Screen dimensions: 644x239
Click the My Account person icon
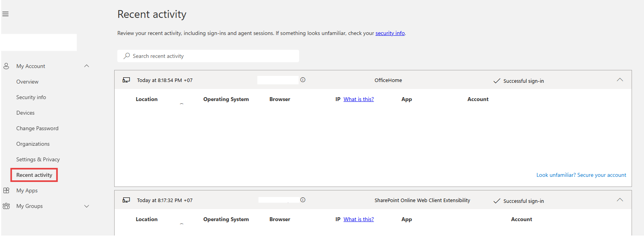coord(6,66)
